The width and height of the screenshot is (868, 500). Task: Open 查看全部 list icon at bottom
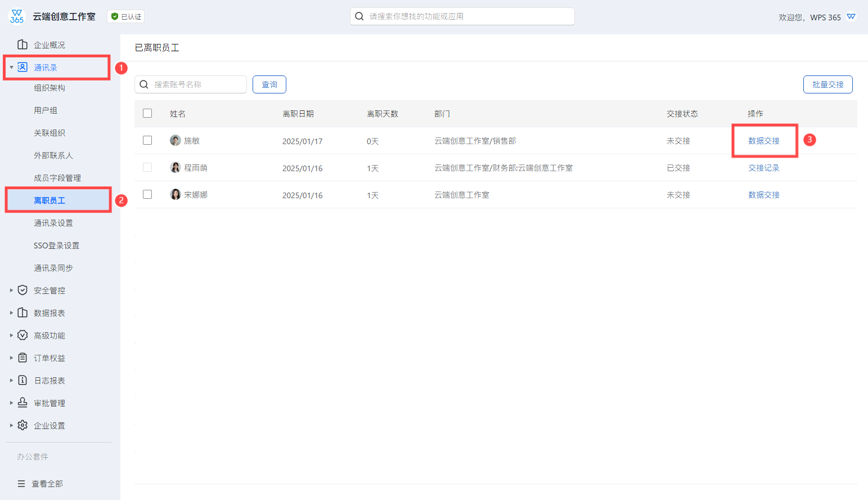click(x=21, y=484)
